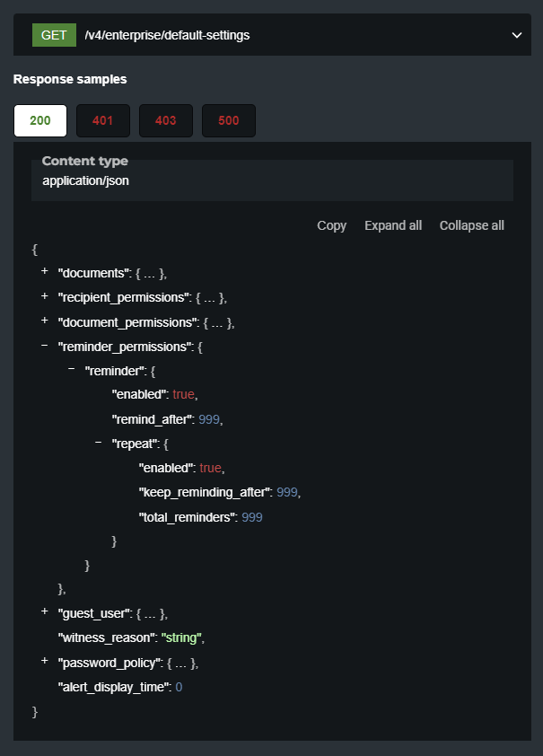Click the /v4/enterprise/default-settings endpoint path
This screenshot has height=756, width=543.
[167, 35]
